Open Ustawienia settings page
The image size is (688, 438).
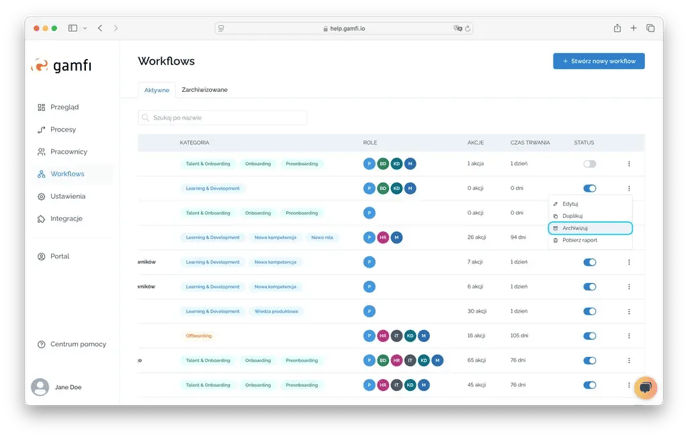pyautogui.click(x=67, y=196)
